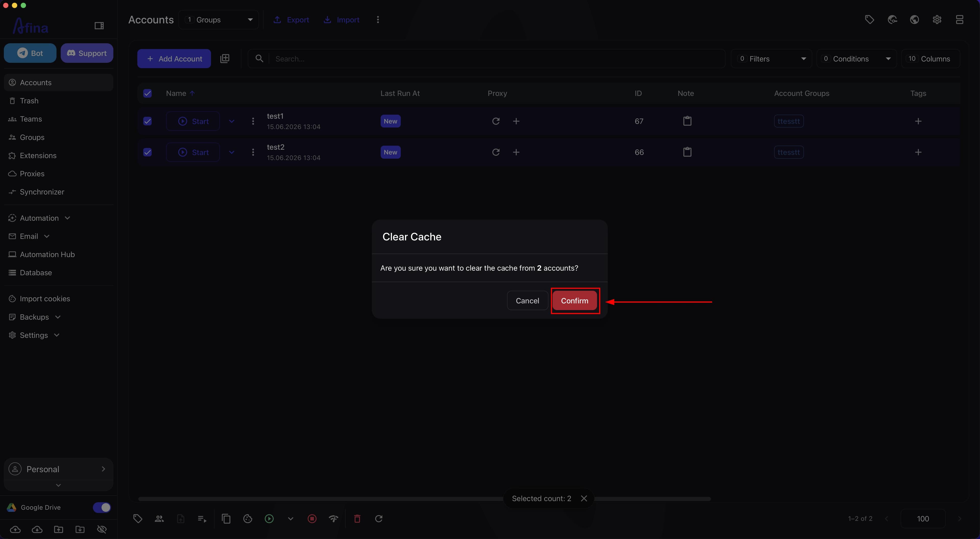The image size is (980, 539).
Task: Uncheck the test1 row checkbox
Action: 147,121
